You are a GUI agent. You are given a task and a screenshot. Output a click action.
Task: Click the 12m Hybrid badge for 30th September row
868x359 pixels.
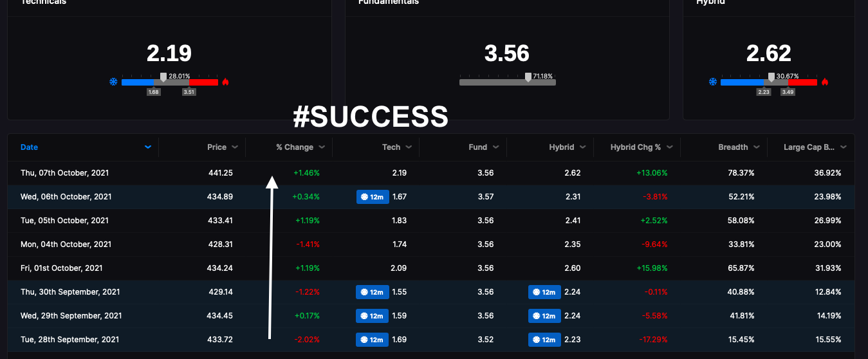pos(544,292)
